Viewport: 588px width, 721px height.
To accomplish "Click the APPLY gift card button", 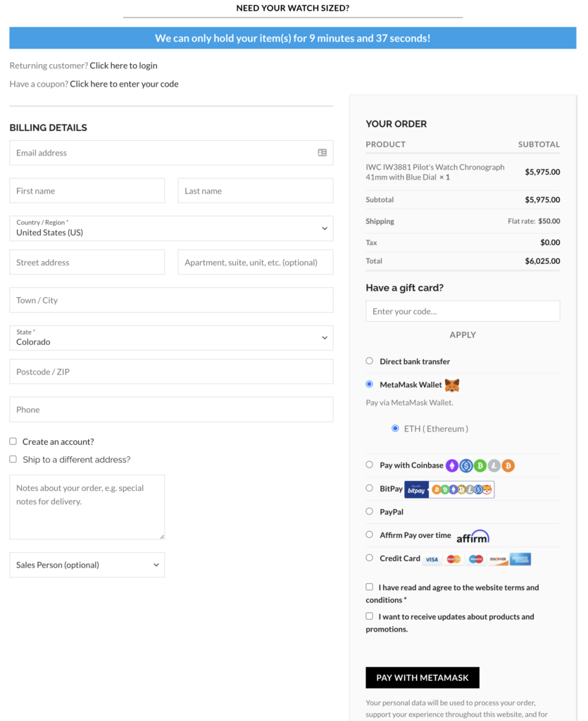I will (463, 334).
